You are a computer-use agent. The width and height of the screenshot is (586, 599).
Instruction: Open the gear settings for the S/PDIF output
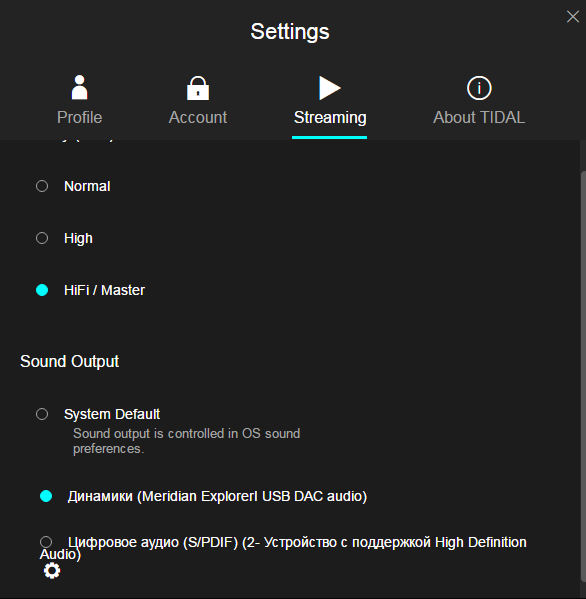click(x=52, y=571)
